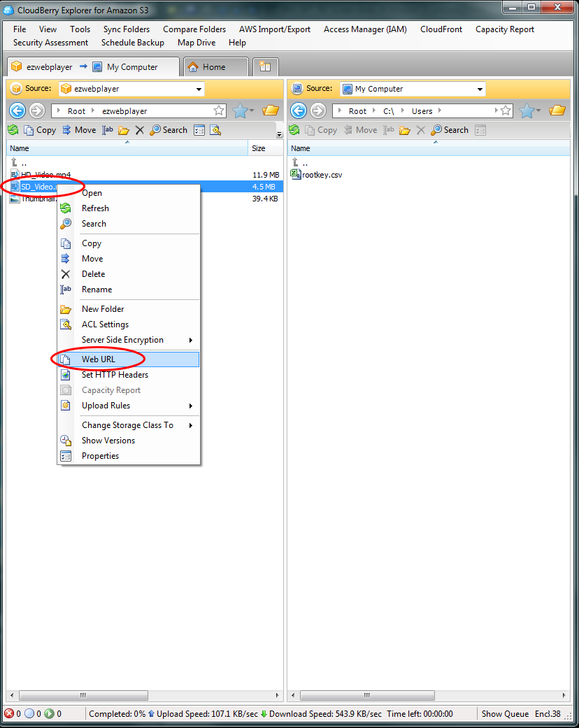Image resolution: width=579 pixels, height=728 pixels.
Task: Click open folder icon in left pane
Action: click(271, 110)
